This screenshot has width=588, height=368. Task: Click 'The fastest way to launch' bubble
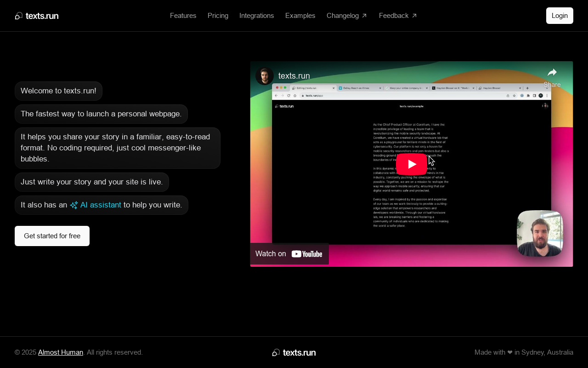tap(101, 114)
